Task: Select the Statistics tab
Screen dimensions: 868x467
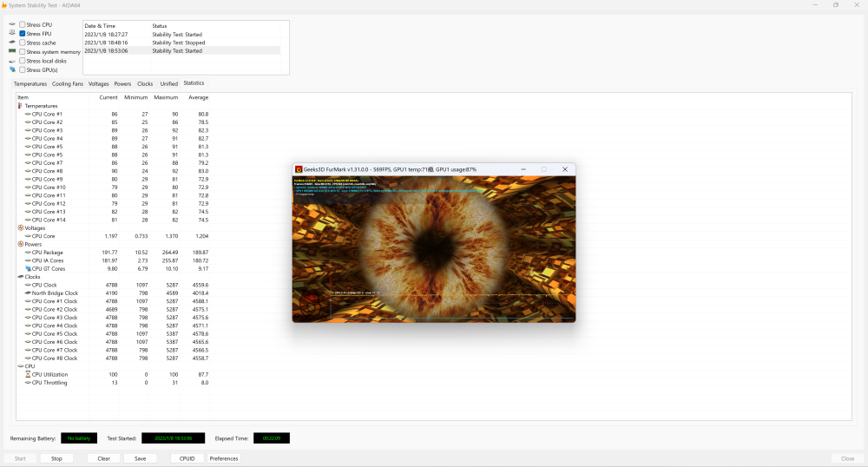Action: 194,83
